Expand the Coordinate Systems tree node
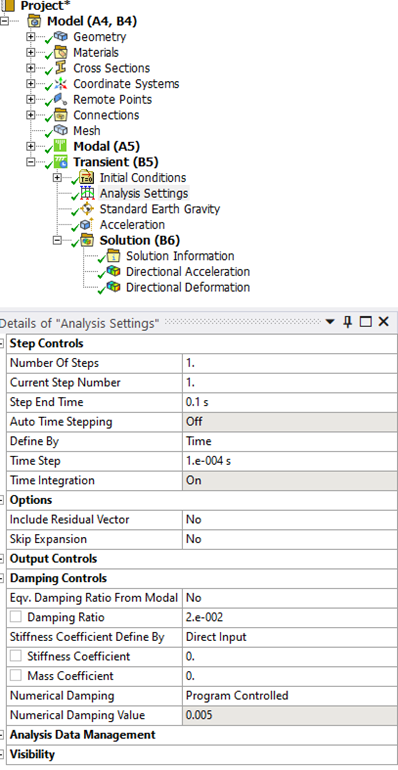 coord(30,84)
